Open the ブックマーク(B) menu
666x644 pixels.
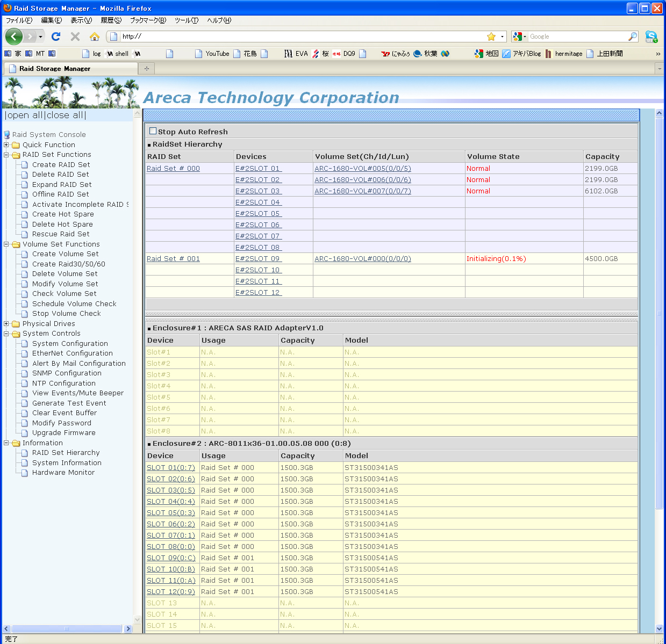coord(148,20)
